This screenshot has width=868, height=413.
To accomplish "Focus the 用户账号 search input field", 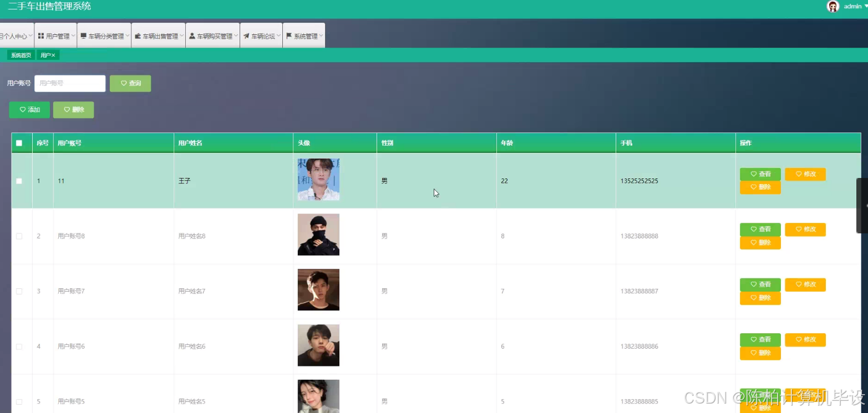I will 70,83.
